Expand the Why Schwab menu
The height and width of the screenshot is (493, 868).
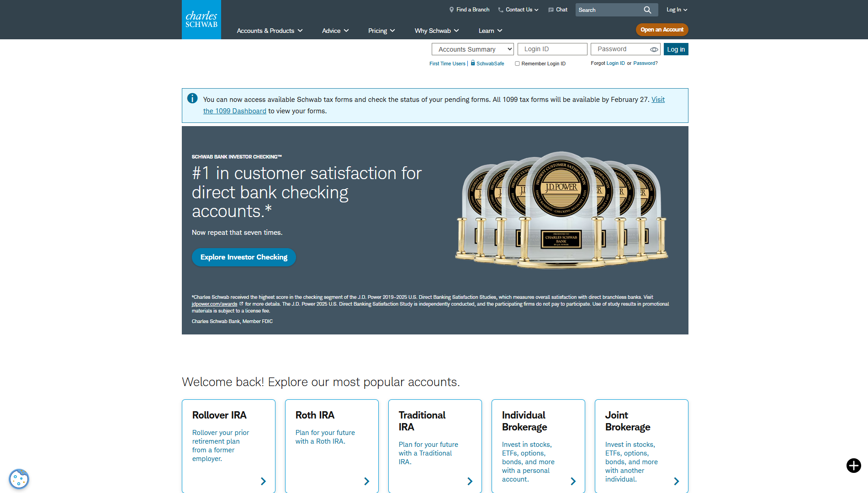(437, 31)
